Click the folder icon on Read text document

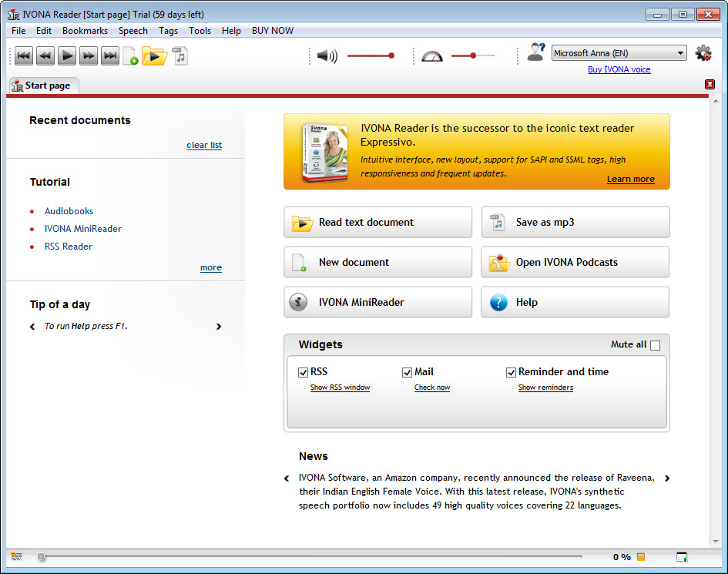[x=302, y=223]
